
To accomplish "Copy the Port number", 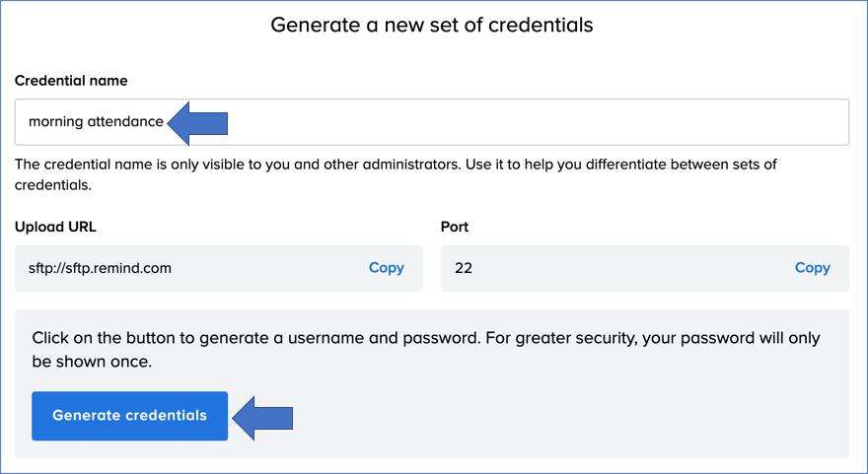I will tap(812, 268).
